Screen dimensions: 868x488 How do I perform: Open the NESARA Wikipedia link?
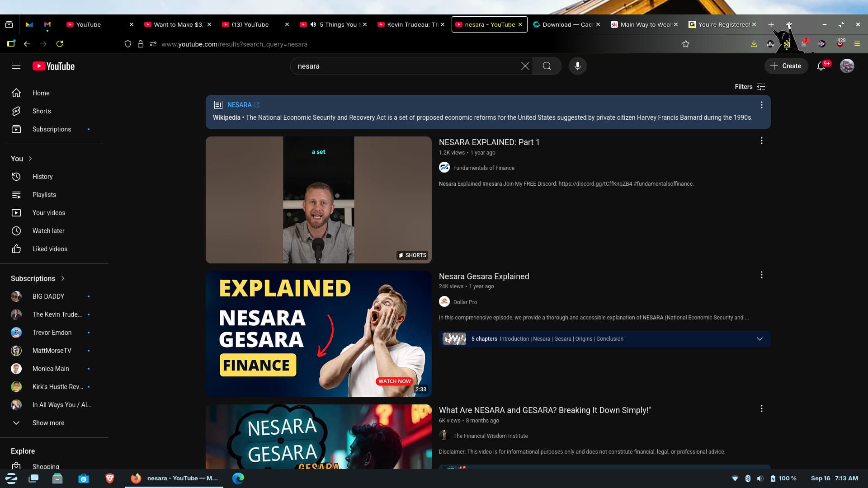(x=240, y=105)
